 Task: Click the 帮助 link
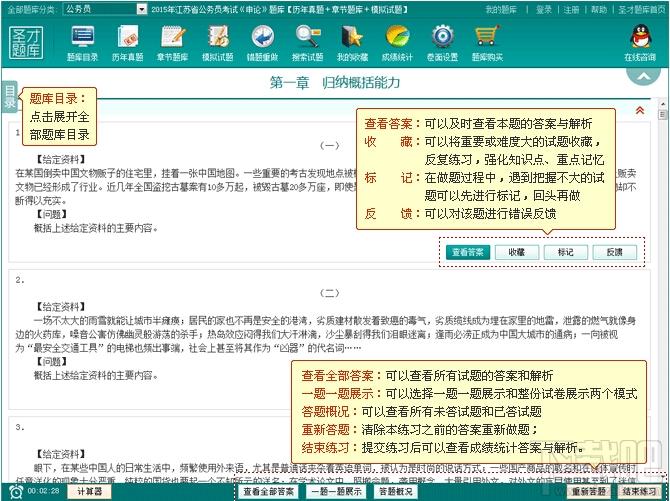tap(599, 9)
